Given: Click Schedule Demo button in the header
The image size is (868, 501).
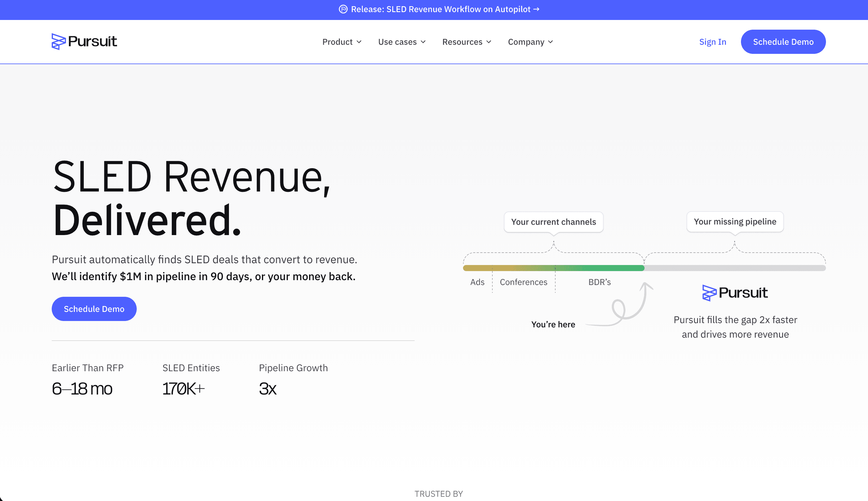Looking at the screenshot, I should [x=783, y=42].
